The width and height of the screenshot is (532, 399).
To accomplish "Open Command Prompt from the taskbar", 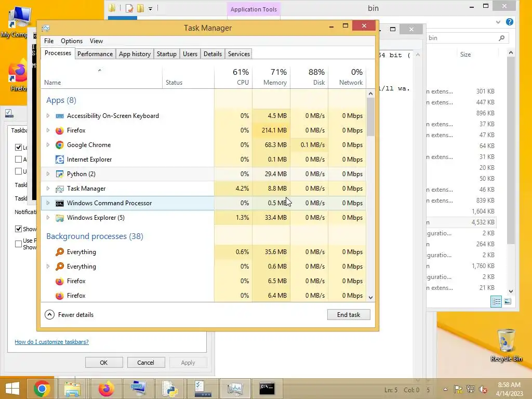I will 267,389.
